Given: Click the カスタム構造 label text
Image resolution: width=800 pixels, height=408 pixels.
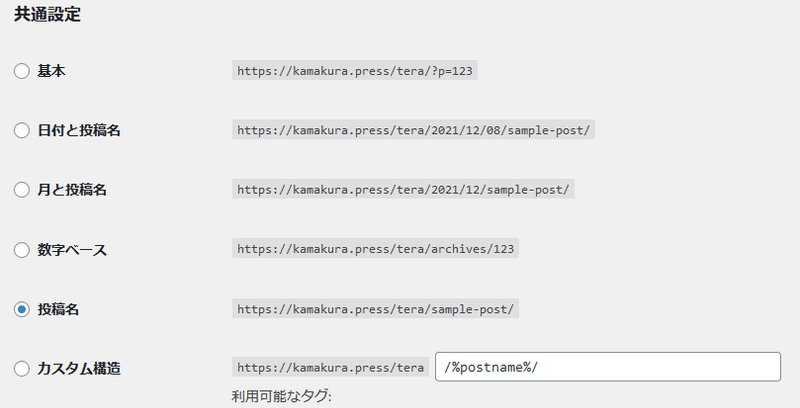Looking at the screenshot, I should click(79, 368).
